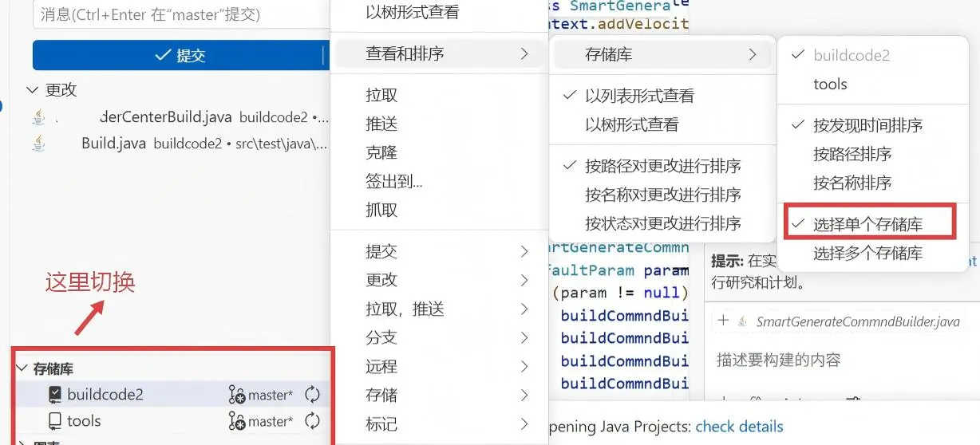Expand the 分支 branch submenu

pos(438,337)
